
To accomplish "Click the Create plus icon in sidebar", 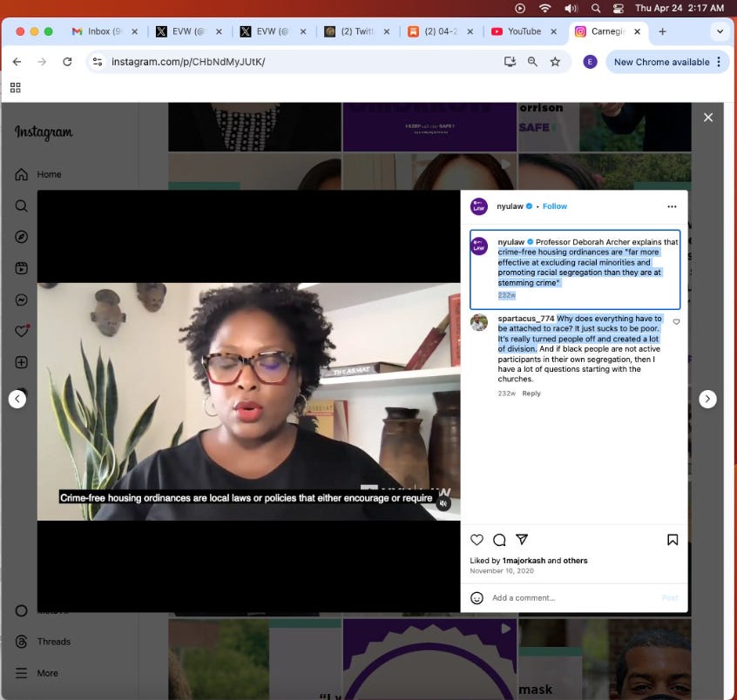I will pos(21,362).
